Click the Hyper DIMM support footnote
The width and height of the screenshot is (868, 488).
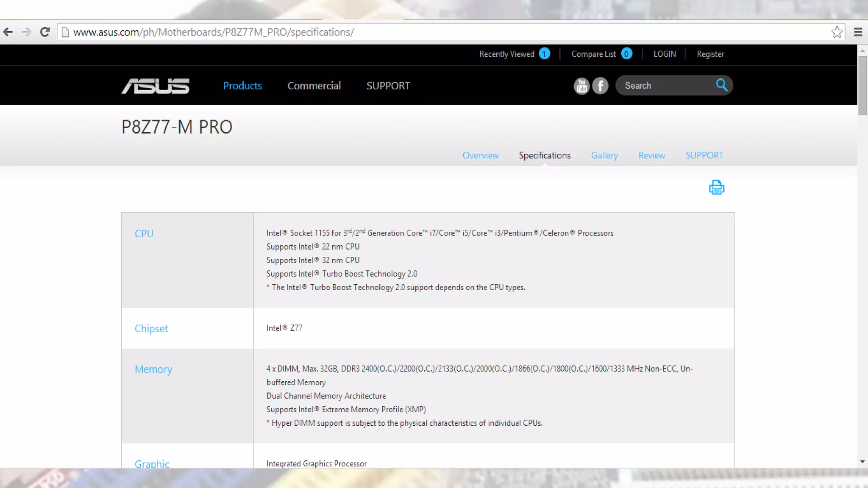[x=404, y=423]
